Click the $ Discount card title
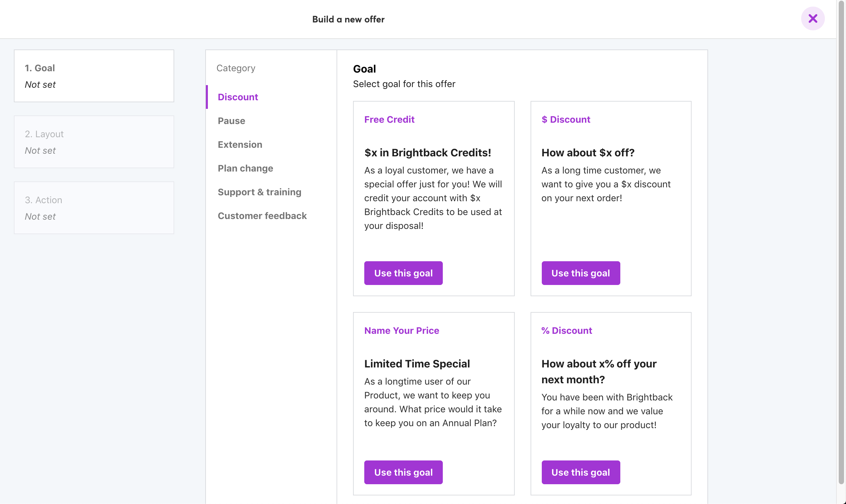This screenshot has width=846, height=504. pos(566,119)
